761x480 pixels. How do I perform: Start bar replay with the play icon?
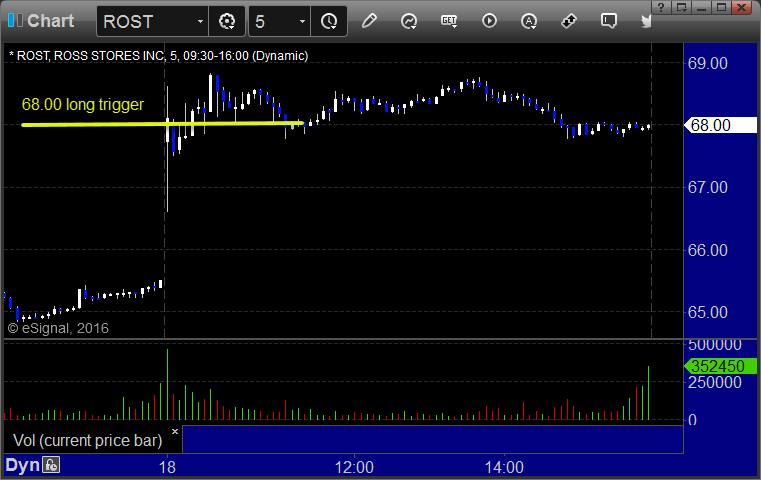pyautogui.click(x=489, y=21)
